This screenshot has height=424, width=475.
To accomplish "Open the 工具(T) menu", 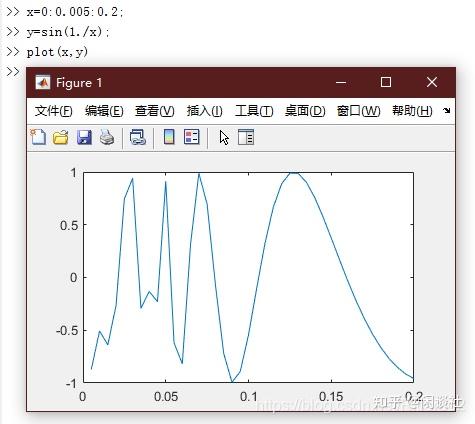I will coord(254,111).
